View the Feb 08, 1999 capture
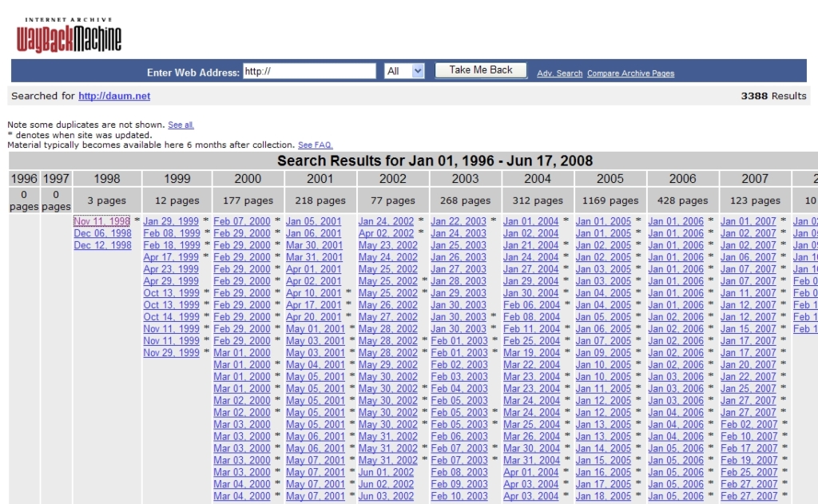Screen dimensions: 818x504 (x=171, y=233)
